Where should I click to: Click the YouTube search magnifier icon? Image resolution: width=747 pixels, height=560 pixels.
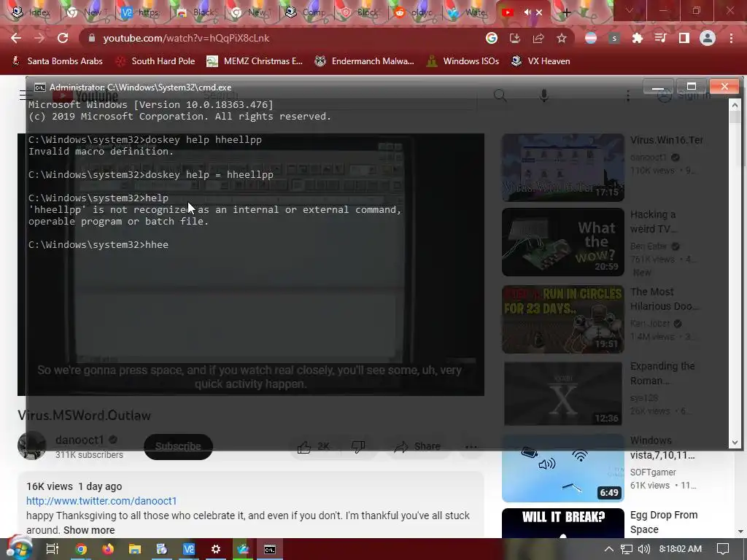click(x=500, y=96)
